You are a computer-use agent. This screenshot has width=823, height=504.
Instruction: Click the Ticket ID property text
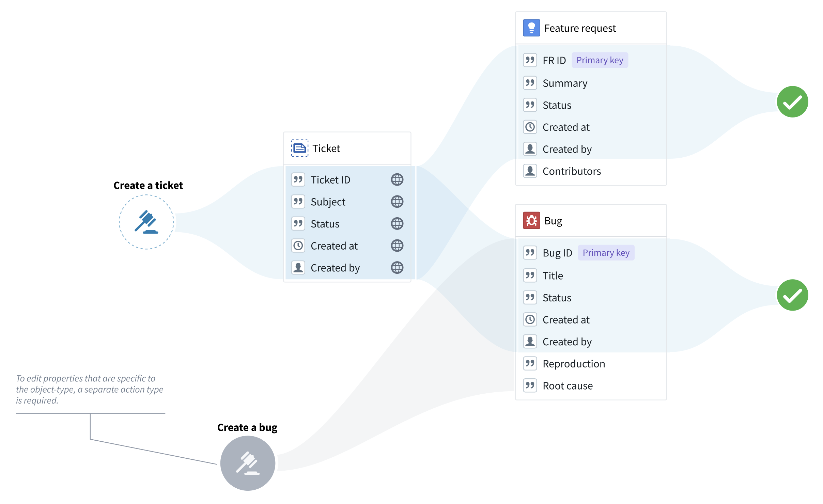330,180
